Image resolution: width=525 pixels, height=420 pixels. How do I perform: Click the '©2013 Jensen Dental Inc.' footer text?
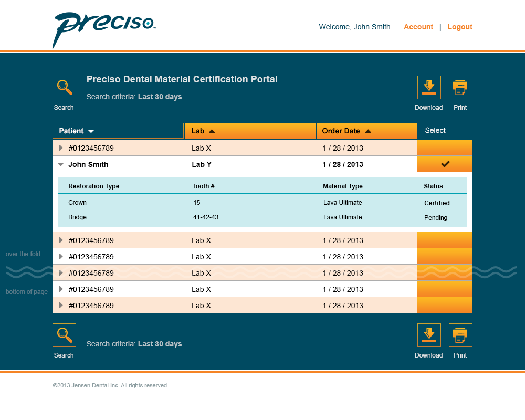[x=110, y=385]
